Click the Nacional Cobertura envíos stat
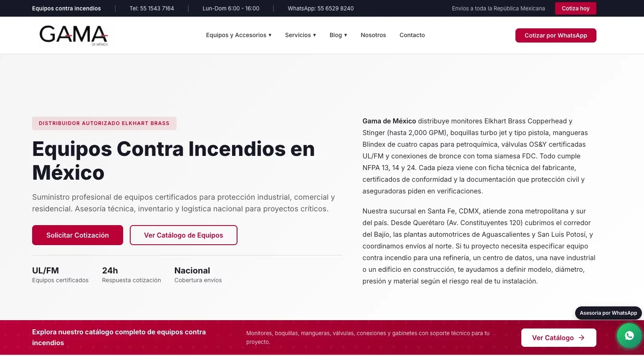Viewport: 644px width, 356px height. click(x=198, y=275)
